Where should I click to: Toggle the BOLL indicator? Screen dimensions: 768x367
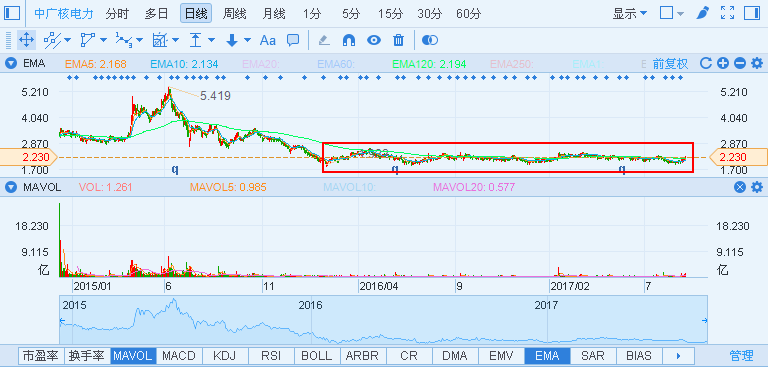(317, 356)
